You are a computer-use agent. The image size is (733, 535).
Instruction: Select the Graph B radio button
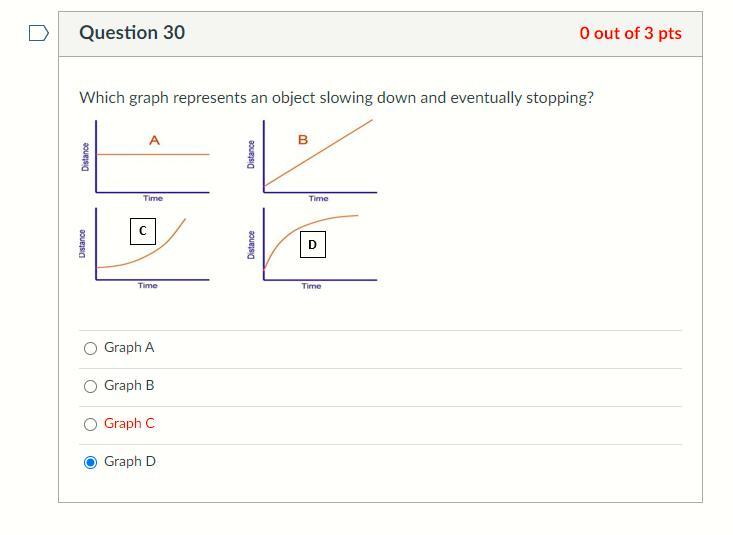pos(90,386)
